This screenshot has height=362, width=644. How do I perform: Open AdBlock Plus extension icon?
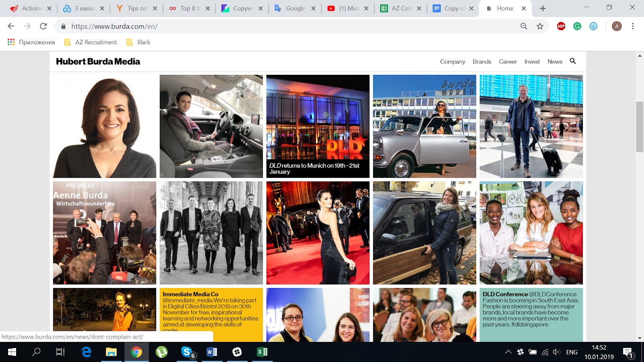pos(561,26)
